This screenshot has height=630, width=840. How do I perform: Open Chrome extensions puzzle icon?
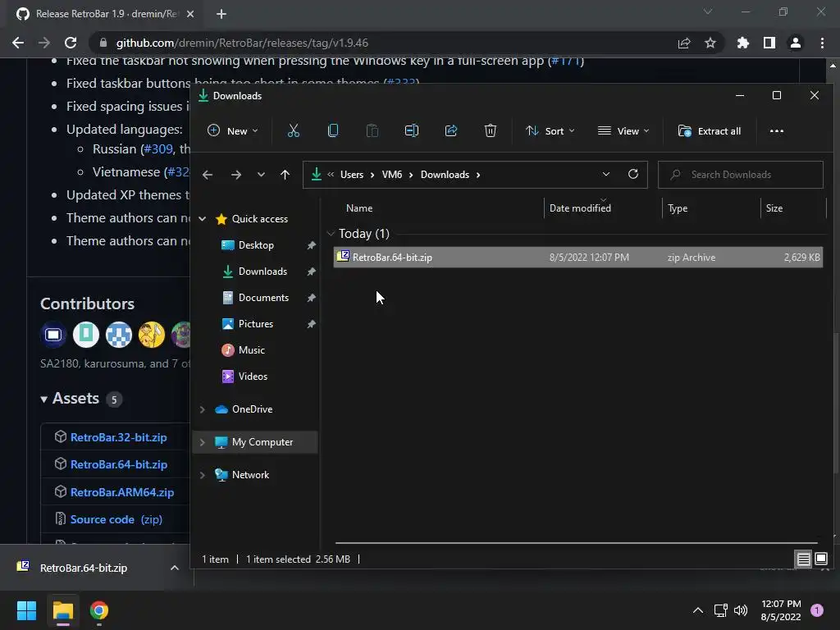click(742, 43)
